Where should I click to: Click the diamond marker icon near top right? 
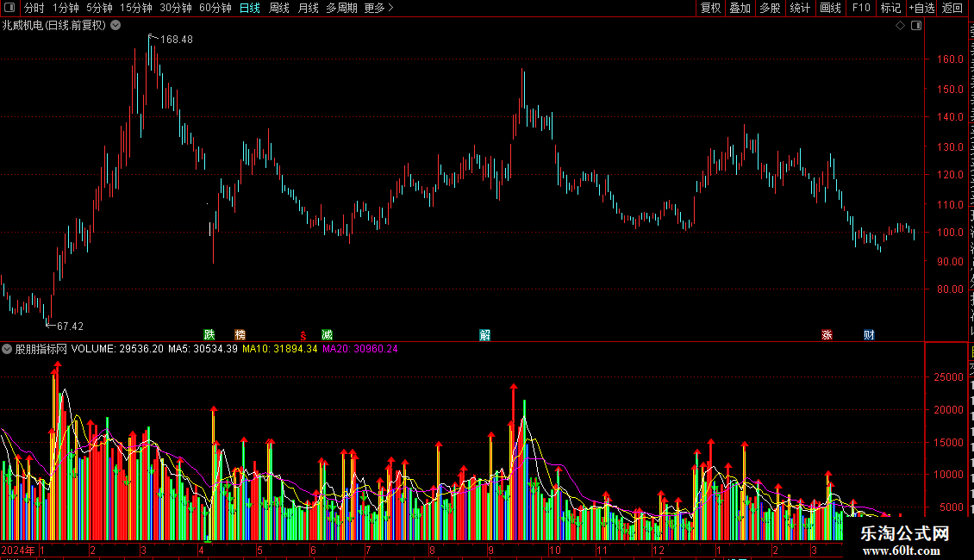coord(900,26)
